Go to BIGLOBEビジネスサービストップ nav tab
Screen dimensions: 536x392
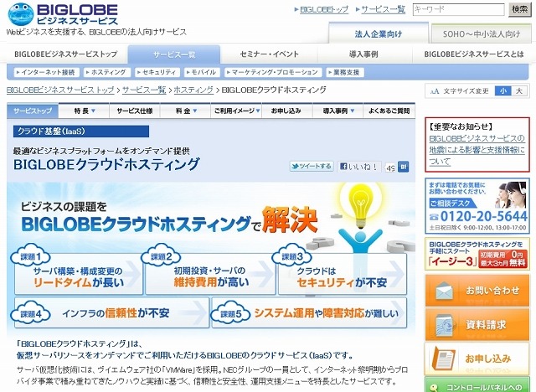click(x=65, y=54)
